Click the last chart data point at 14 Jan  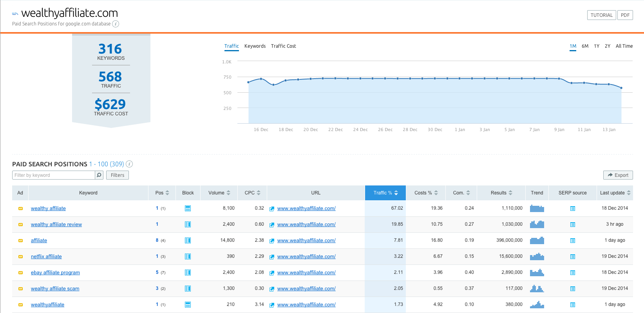click(x=621, y=88)
